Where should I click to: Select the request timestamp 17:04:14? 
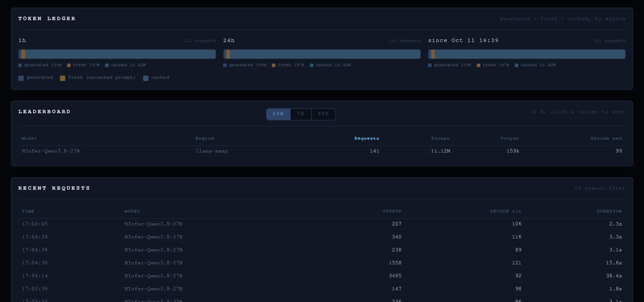pyautogui.click(x=35, y=276)
